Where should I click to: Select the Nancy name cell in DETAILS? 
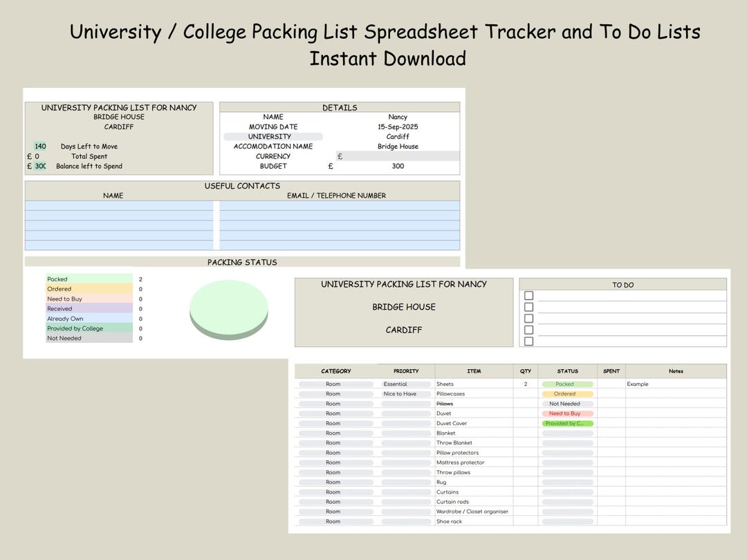398,117
